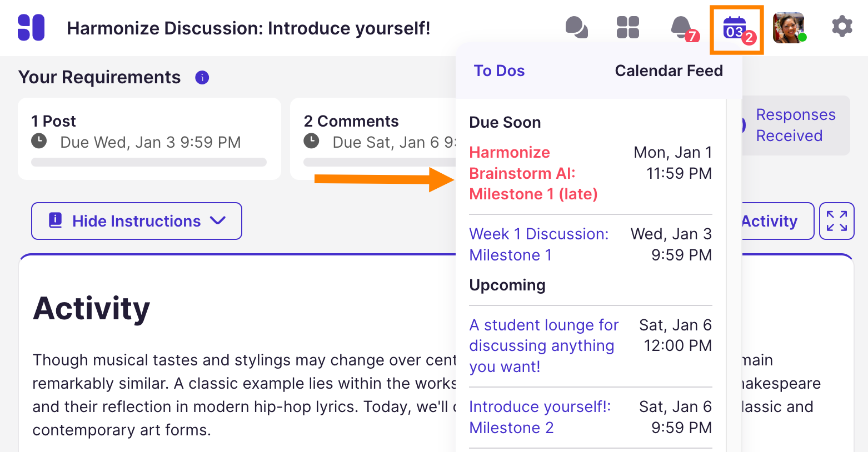Open the grid apps icon
The height and width of the screenshot is (452, 868).
[x=628, y=27]
